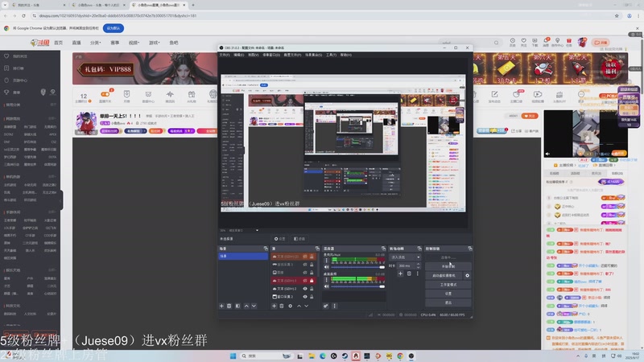Move selected source up in list
The width and height of the screenshot is (644, 362).
click(x=299, y=306)
